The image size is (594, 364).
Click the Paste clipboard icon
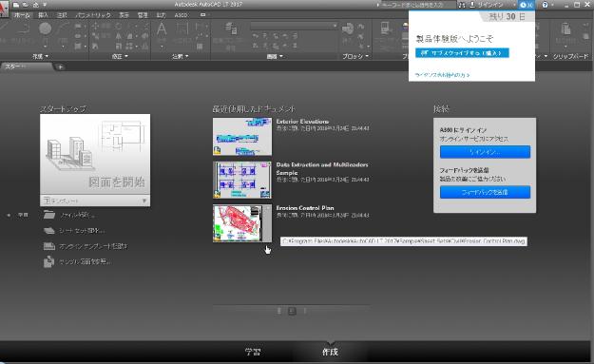[x=565, y=29]
